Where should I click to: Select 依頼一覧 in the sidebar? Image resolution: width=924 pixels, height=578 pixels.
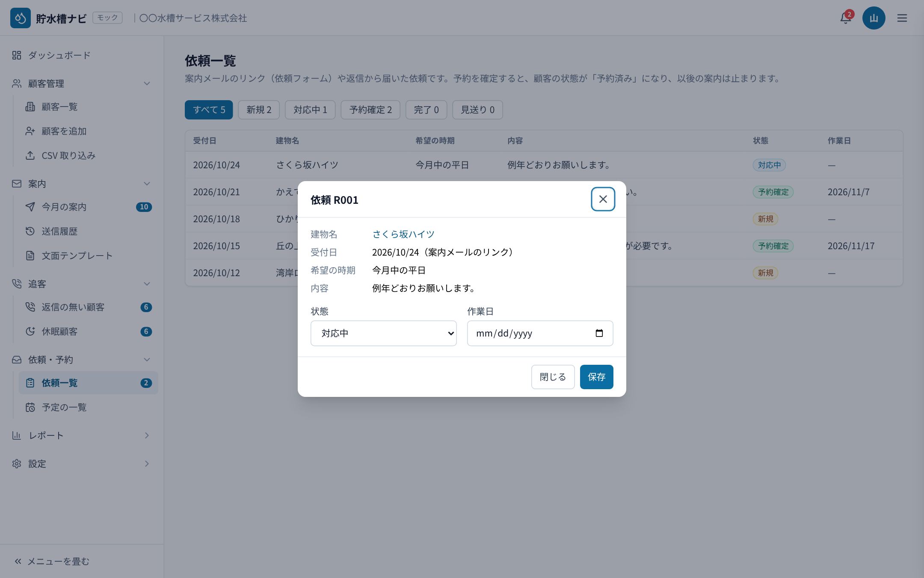click(x=88, y=383)
